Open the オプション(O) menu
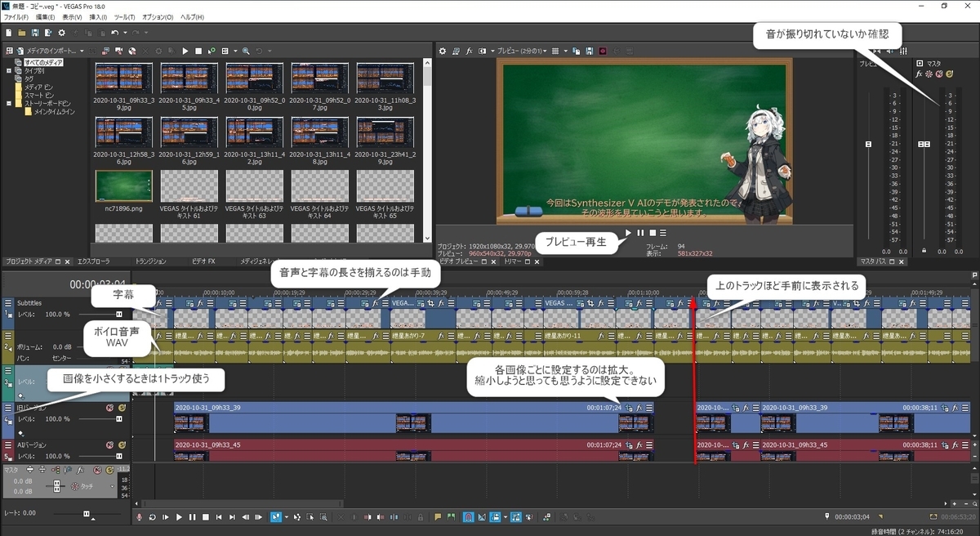Viewport: 980px width, 536px height. tap(158, 17)
